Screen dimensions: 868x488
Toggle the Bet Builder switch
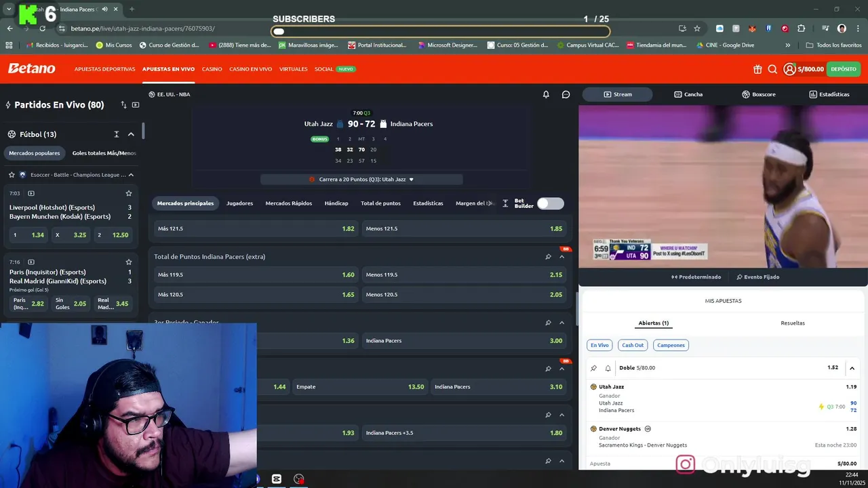(x=550, y=203)
